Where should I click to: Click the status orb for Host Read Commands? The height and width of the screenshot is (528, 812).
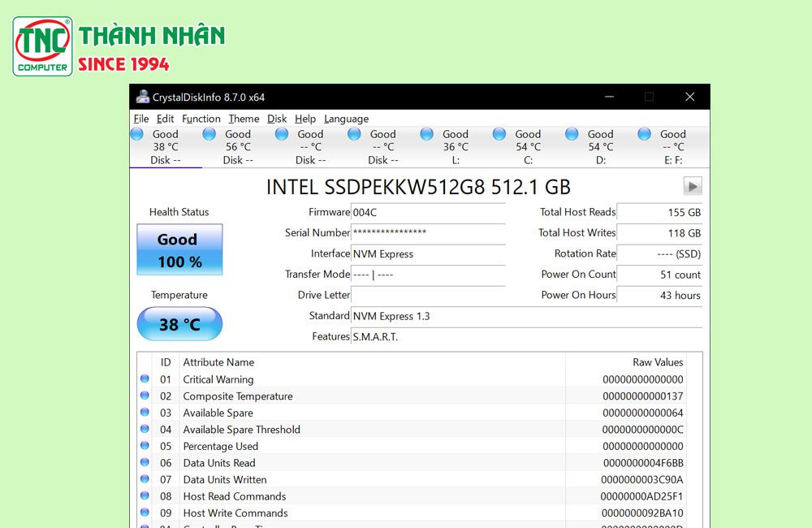145,496
